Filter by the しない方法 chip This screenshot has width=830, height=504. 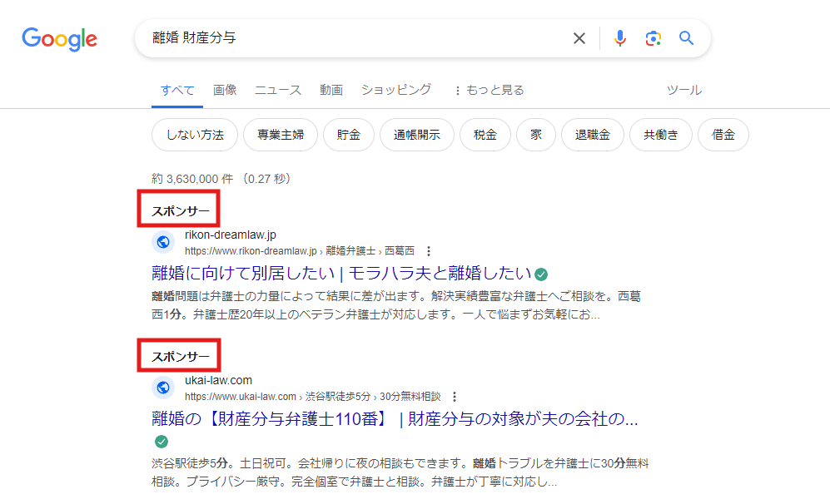click(195, 135)
